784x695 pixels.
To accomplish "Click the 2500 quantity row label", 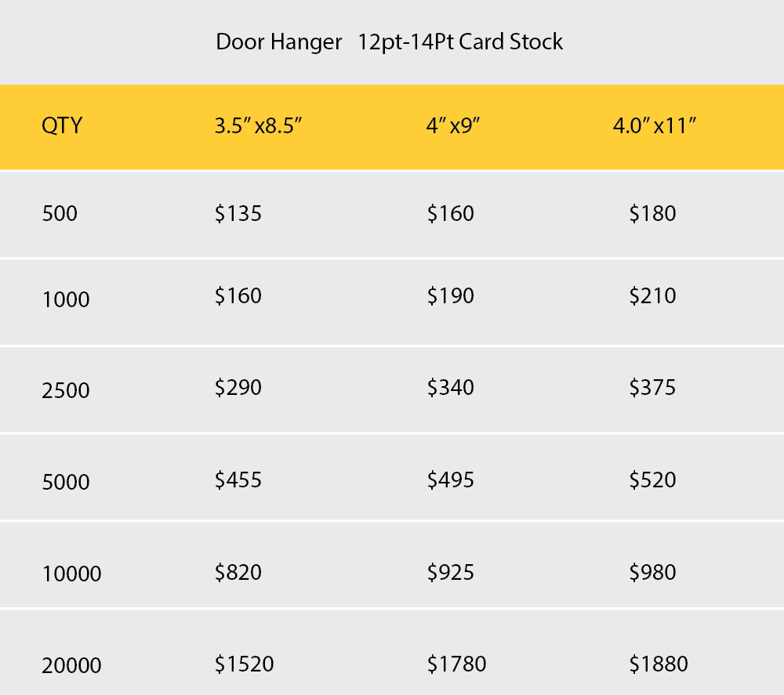I will [66, 390].
